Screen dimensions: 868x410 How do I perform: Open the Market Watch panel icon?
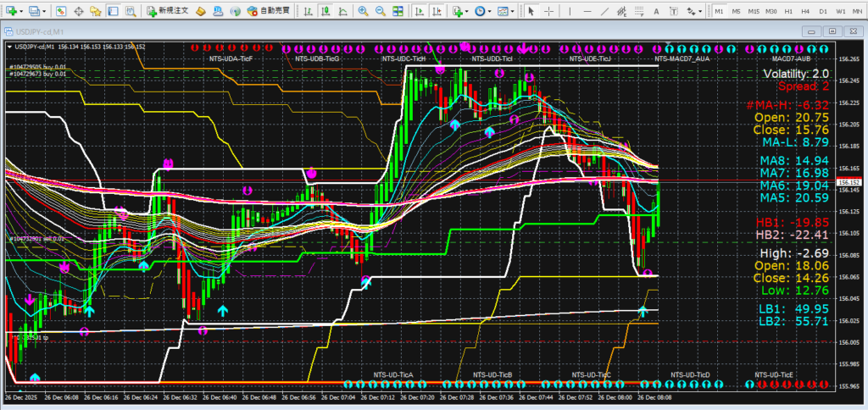pyautogui.click(x=61, y=11)
